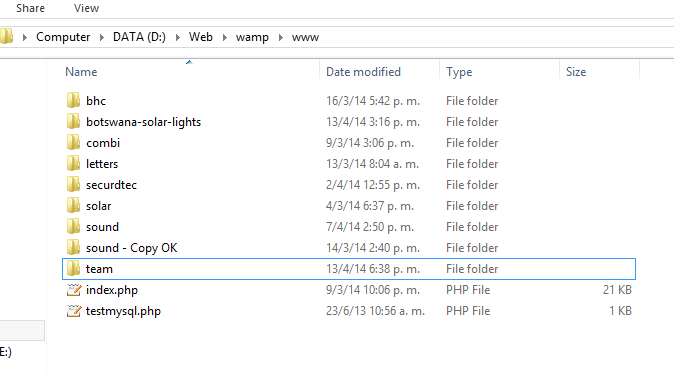Expand the arrow between wamp and www
Screen dimensions: 674x374
tap(281, 37)
